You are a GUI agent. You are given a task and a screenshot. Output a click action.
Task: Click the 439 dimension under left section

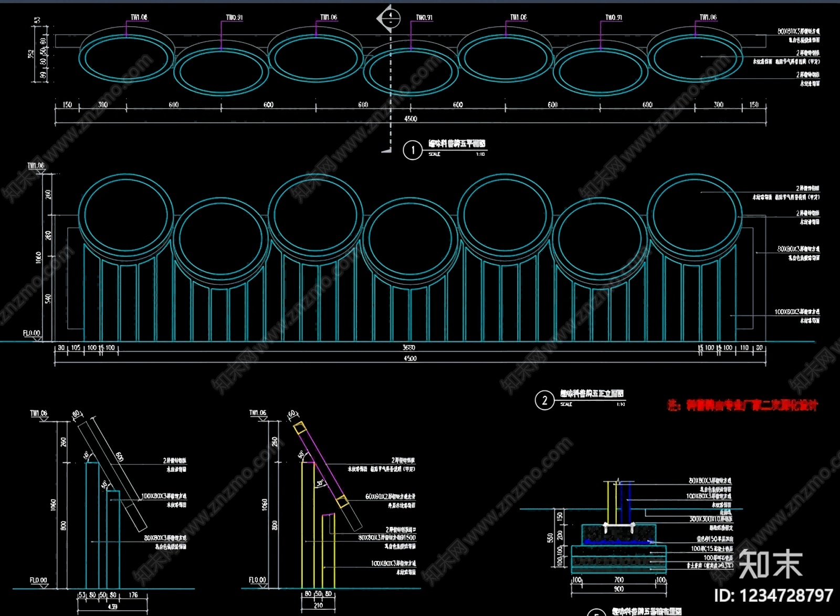point(112,606)
